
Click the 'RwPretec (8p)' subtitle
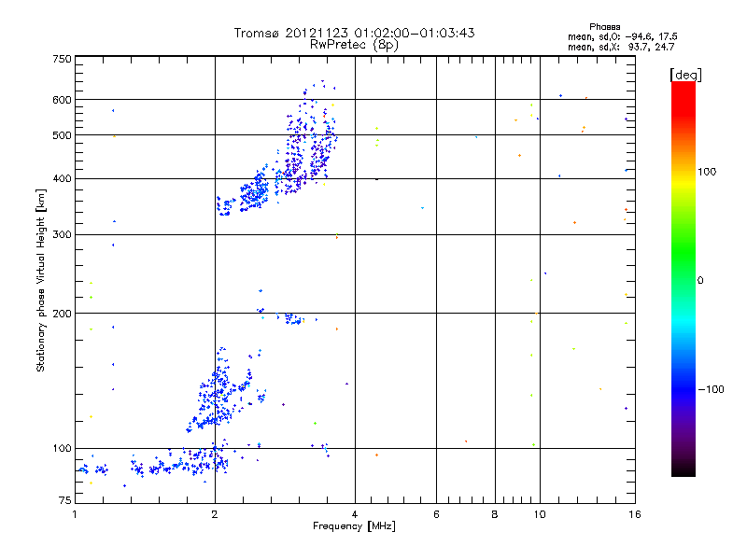354,45
